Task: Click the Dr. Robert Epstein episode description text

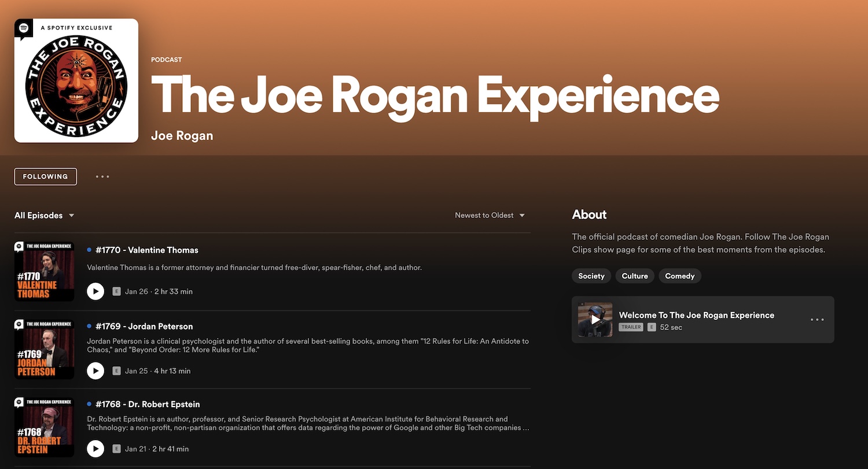Action: coord(308,423)
